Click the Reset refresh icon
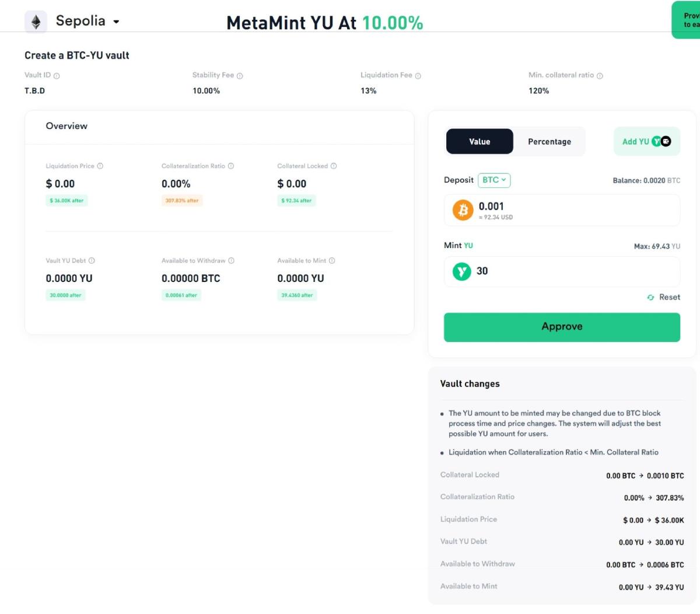The width and height of the screenshot is (700, 614). [x=650, y=298]
